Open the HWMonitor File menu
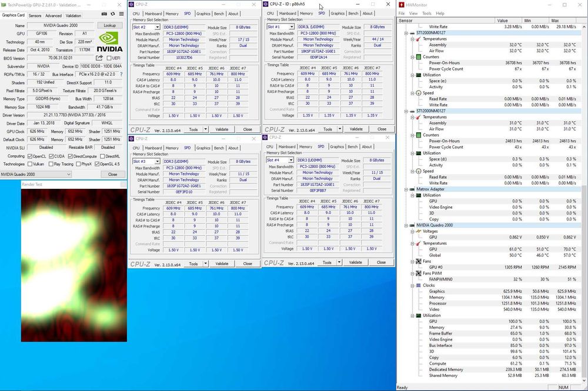588x391 pixels. click(x=402, y=13)
